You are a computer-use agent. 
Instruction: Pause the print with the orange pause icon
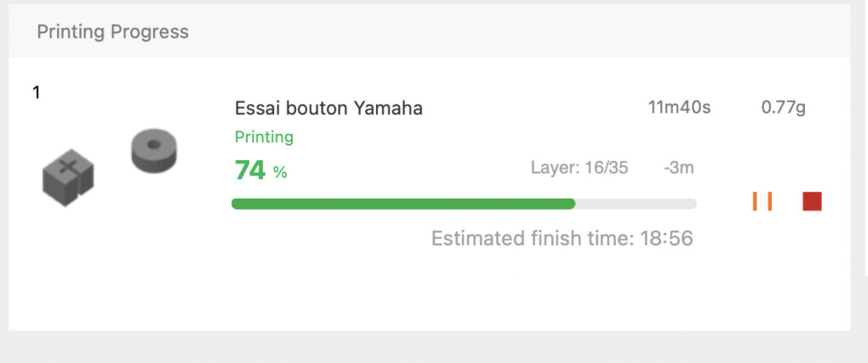(x=762, y=201)
